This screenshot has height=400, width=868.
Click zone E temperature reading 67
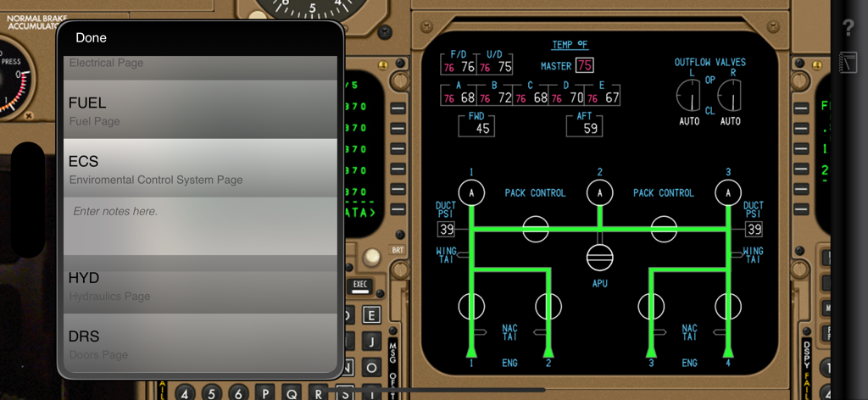[x=612, y=98]
